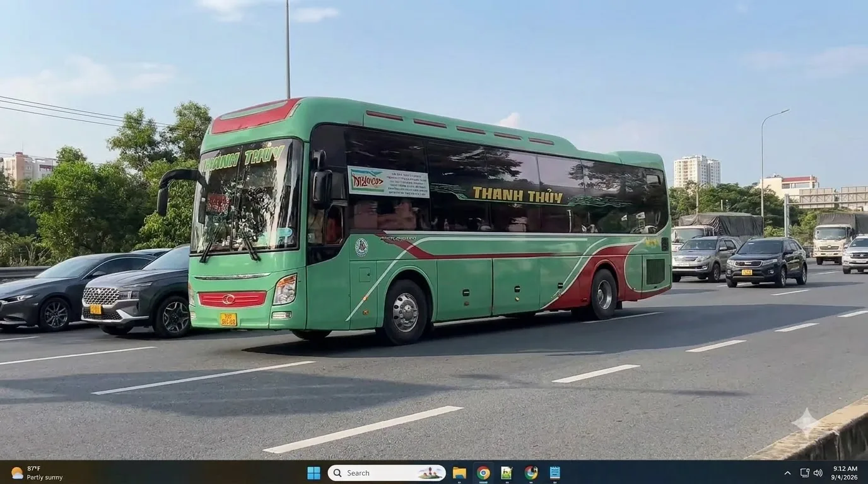Expand the hidden system tray icons

(x=787, y=473)
